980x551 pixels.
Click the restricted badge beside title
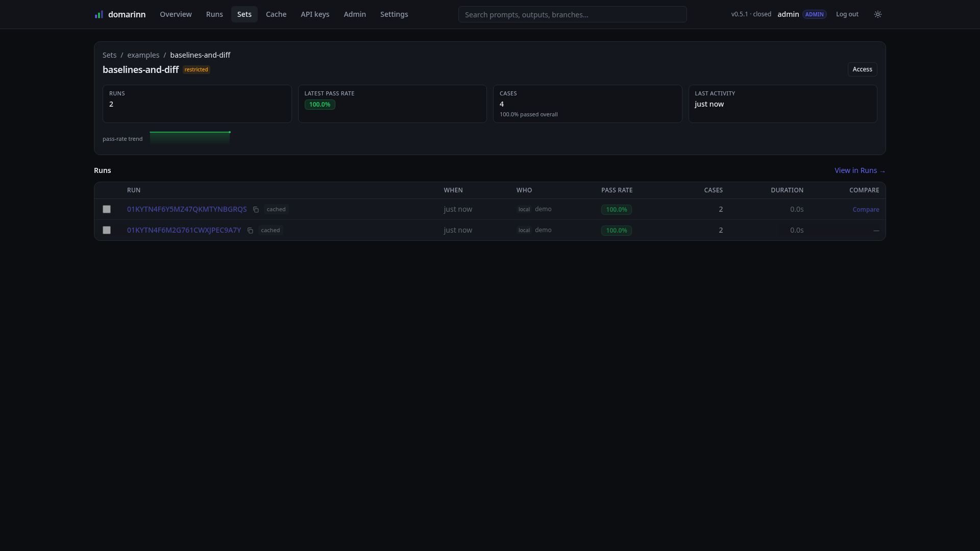click(197, 69)
